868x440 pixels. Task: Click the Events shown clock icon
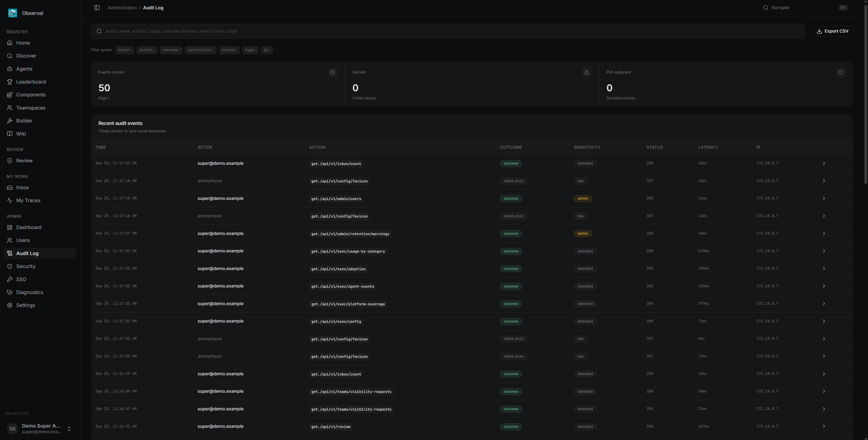click(332, 72)
